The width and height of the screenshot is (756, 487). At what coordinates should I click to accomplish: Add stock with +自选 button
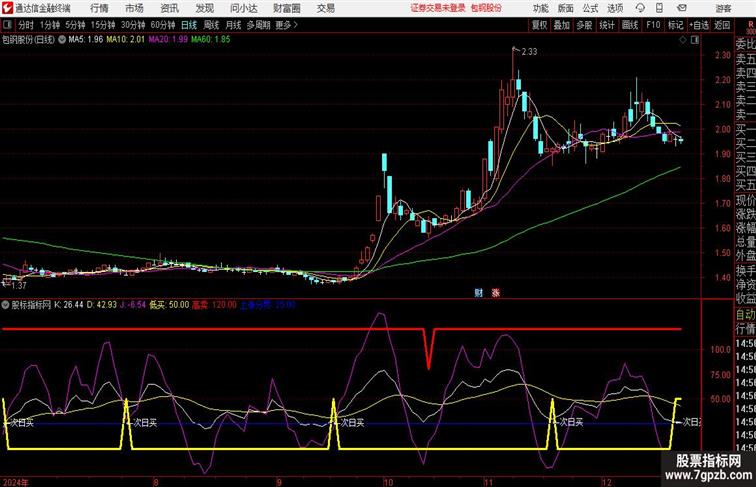click(699, 25)
